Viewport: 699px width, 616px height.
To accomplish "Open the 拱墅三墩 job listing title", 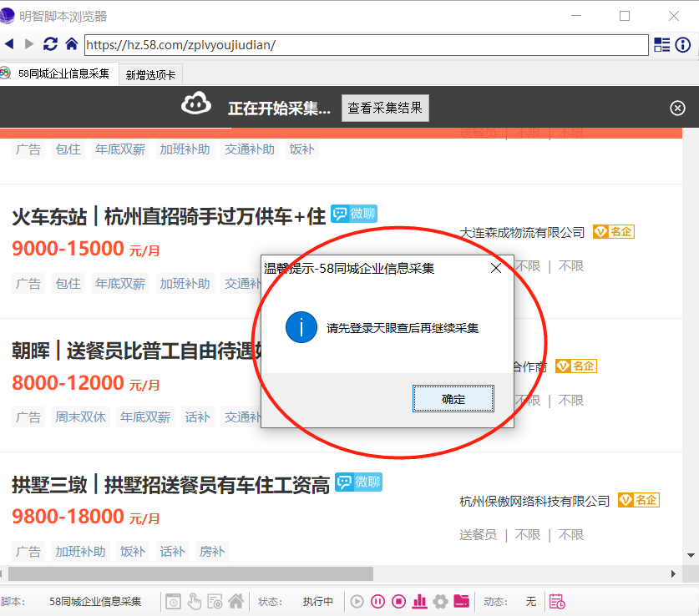I will click(x=170, y=485).
